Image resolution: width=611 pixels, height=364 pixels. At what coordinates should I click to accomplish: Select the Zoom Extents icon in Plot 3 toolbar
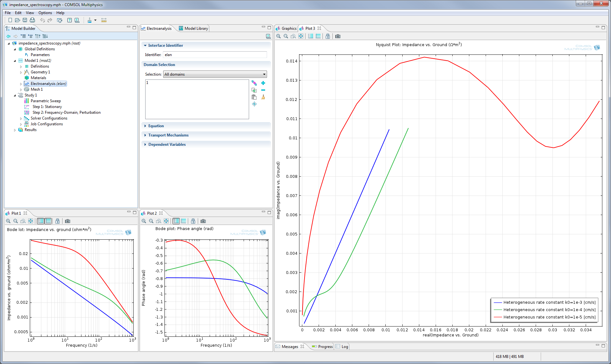301,36
